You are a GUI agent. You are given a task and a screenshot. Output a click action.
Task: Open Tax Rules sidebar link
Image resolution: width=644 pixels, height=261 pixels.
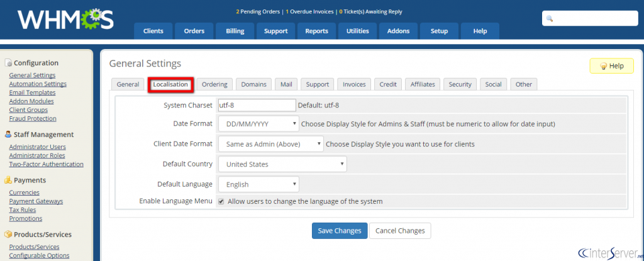click(23, 209)
